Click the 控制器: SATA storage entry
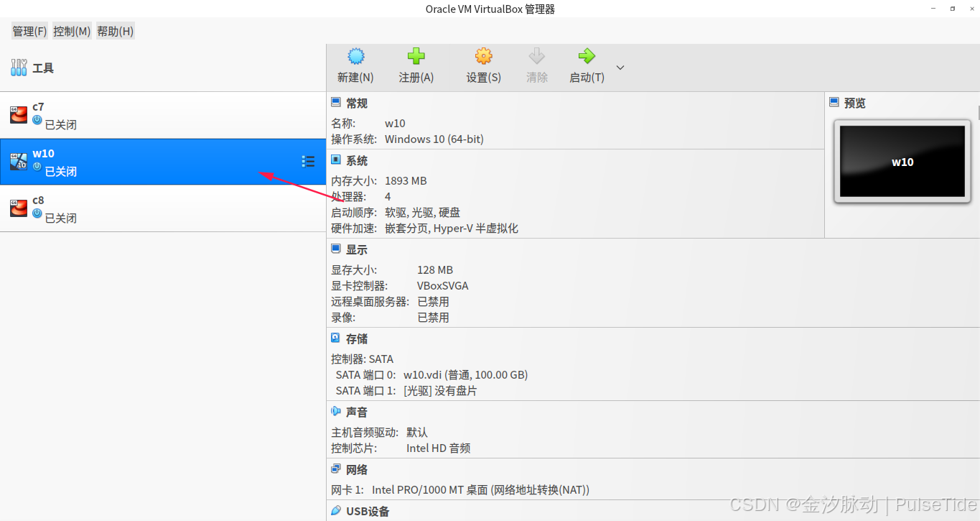Viewport: 980px width, 521px height. click(x=362, y=359)
